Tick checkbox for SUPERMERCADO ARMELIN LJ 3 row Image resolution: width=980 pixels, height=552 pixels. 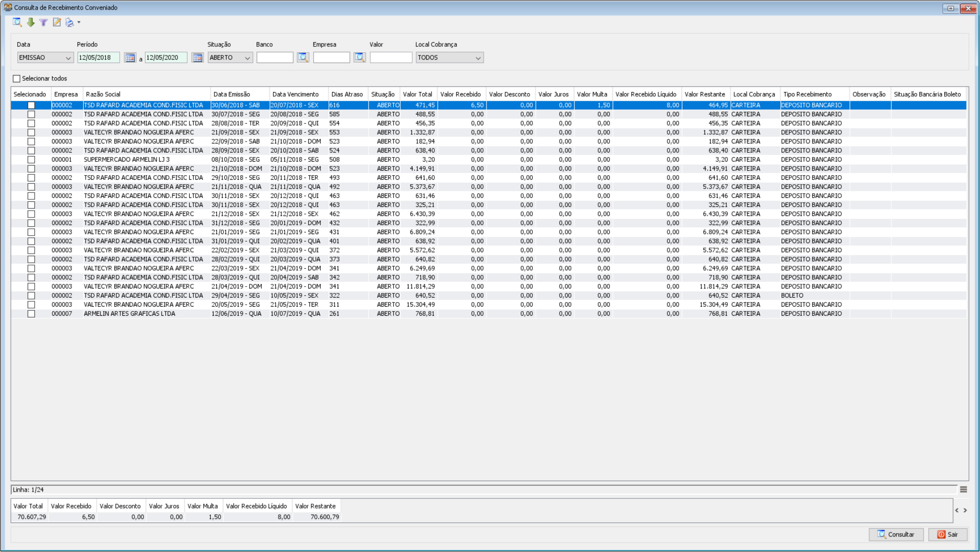[31, 160]
